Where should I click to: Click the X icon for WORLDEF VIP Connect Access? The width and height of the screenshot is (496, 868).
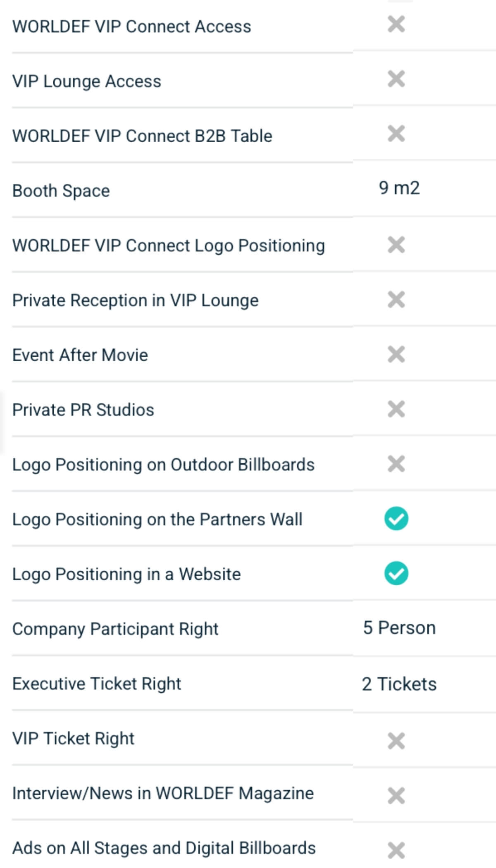396,24
